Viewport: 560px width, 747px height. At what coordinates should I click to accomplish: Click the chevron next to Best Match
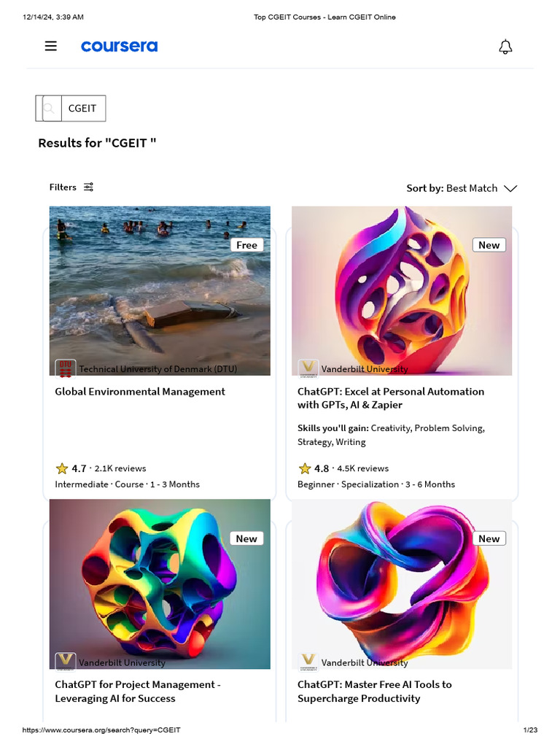coord(510,189)
